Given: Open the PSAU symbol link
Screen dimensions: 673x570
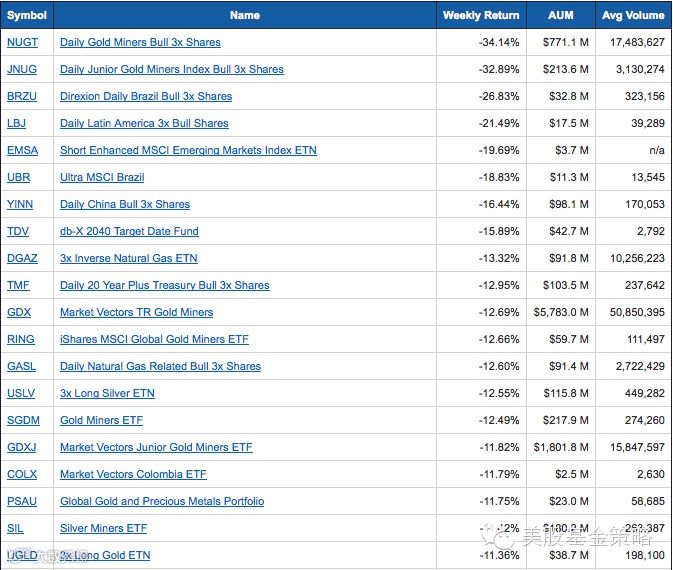Looking at the screenshot, I should (x=22, y=502).
